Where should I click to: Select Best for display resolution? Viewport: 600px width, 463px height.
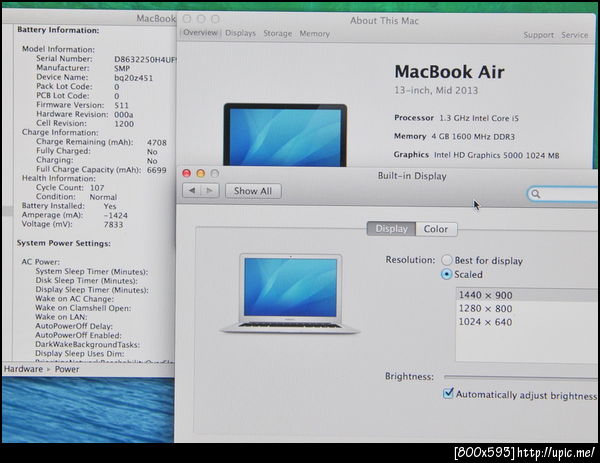coord(447,260)
